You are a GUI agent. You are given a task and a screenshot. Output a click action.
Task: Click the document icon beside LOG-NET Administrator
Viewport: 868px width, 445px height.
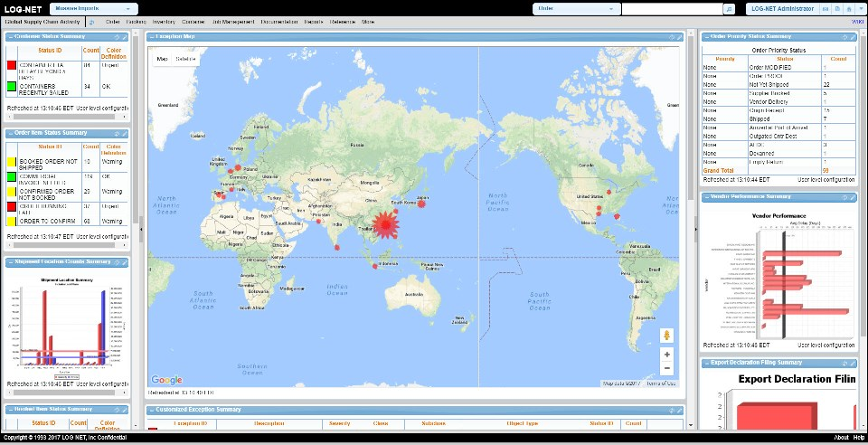[x=837, y=9]
